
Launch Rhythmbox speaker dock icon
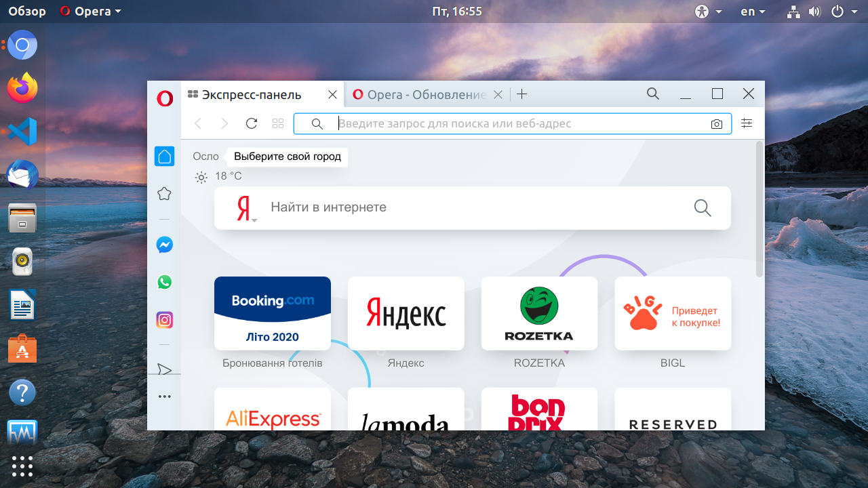pyautogui.click(x=22, y=262)
